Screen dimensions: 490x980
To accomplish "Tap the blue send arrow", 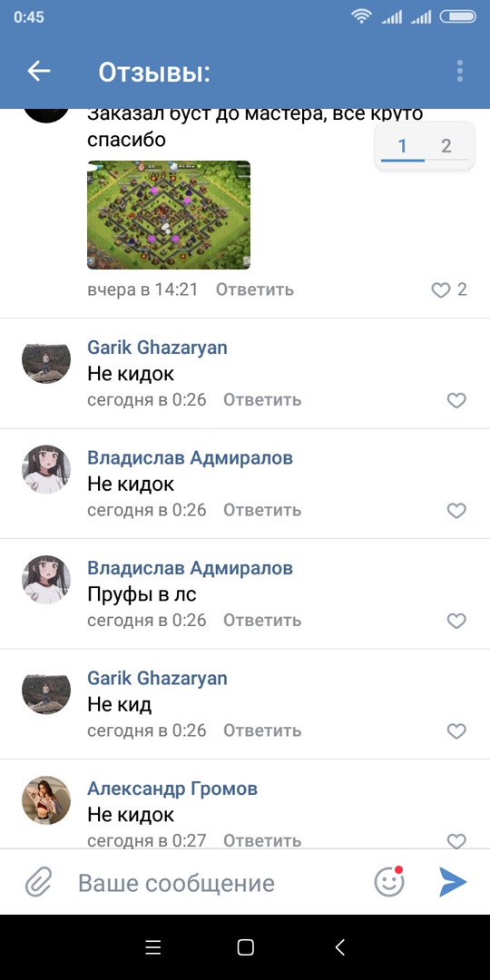I will tap(453, 882).
